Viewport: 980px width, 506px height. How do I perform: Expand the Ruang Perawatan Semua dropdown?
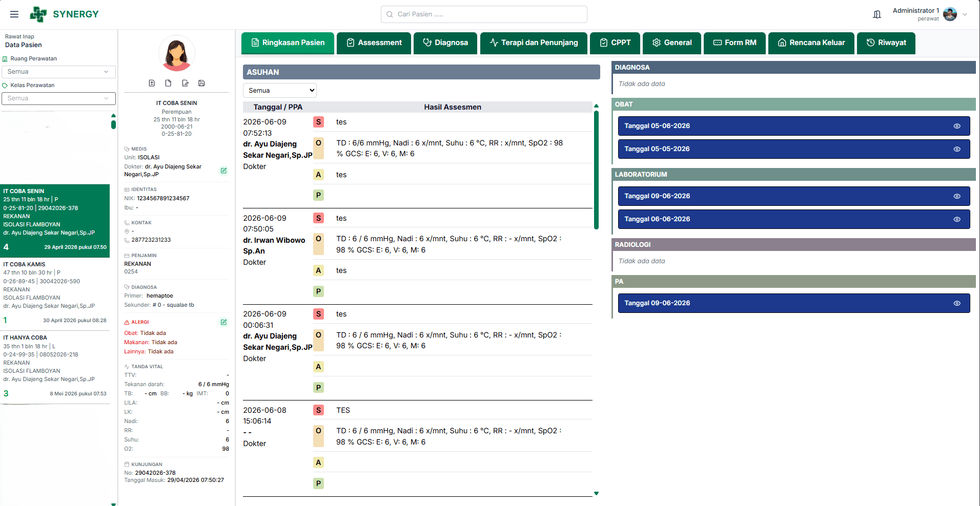pyautogui.click(x=58, y=72)
